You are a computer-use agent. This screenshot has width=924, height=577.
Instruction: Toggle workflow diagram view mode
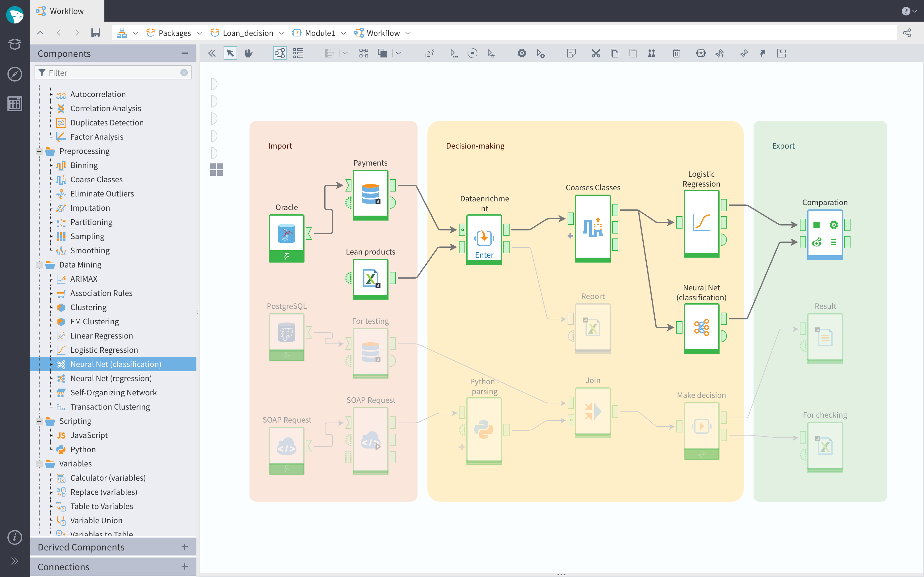280,53
